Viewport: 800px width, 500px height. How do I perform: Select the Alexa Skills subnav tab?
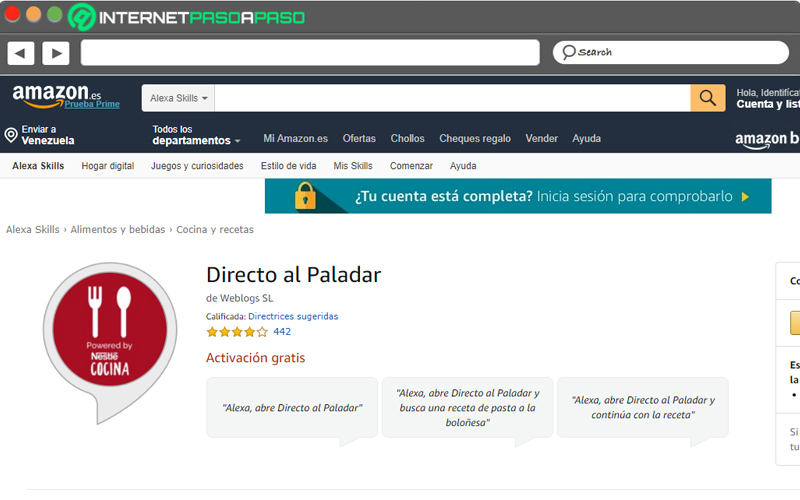38,166
